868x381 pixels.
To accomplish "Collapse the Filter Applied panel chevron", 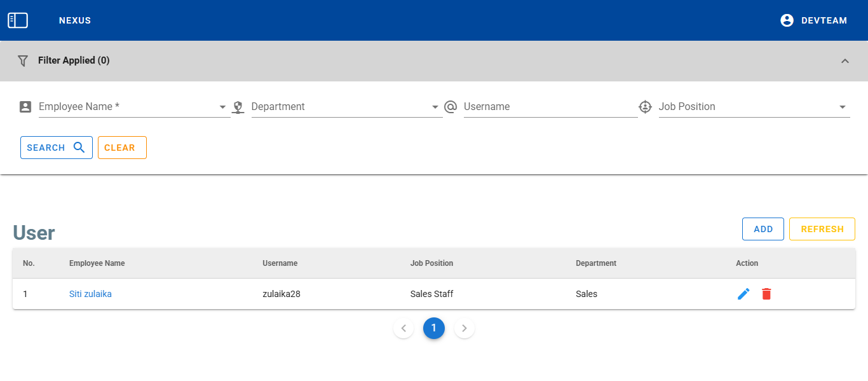I will point(844,61).
